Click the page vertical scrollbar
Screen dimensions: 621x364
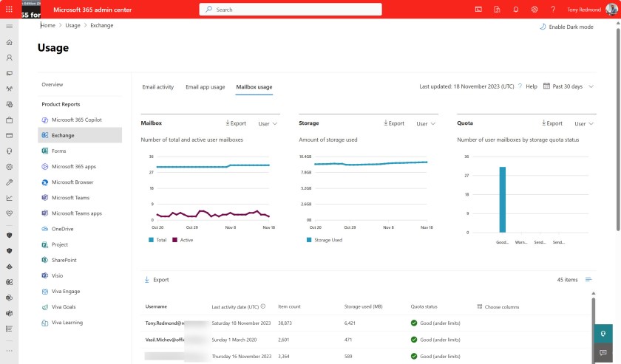coord(618,128)
